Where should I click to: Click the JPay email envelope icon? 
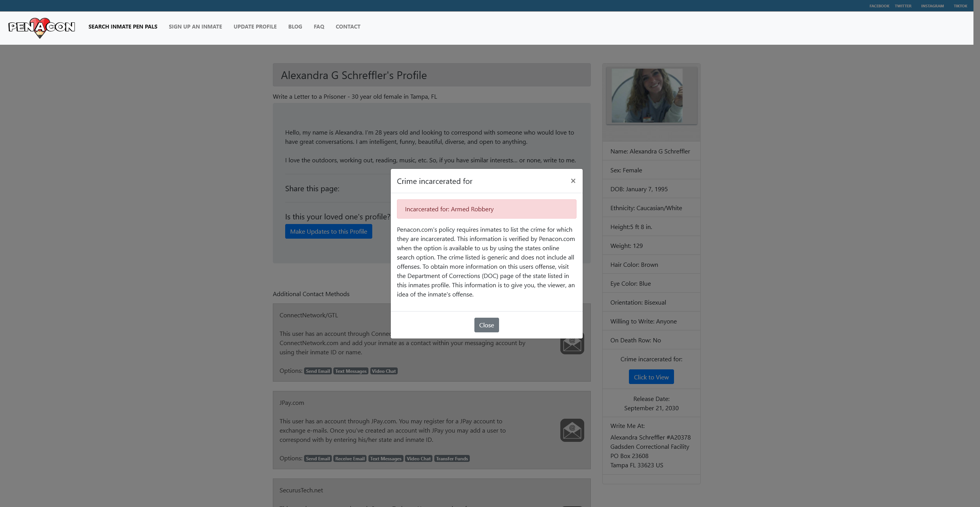tap(572, 430)
